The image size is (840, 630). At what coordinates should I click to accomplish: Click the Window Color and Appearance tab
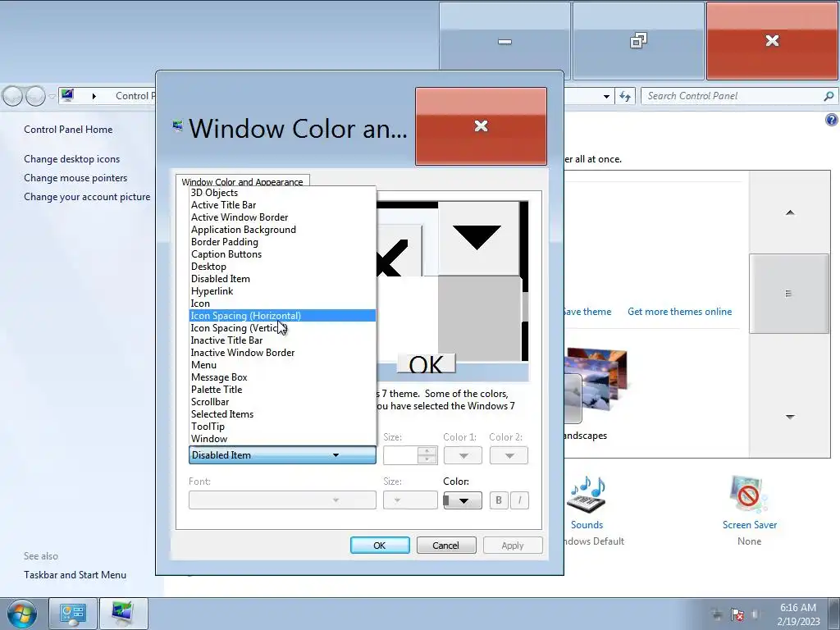[242, 181]
